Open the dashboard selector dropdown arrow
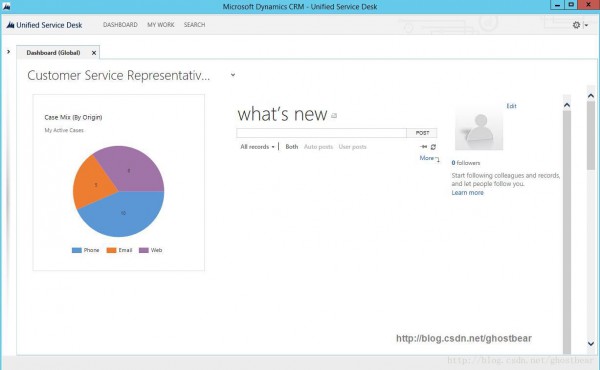600x370 pixels. pyautogui.click(x=233, y=75)
